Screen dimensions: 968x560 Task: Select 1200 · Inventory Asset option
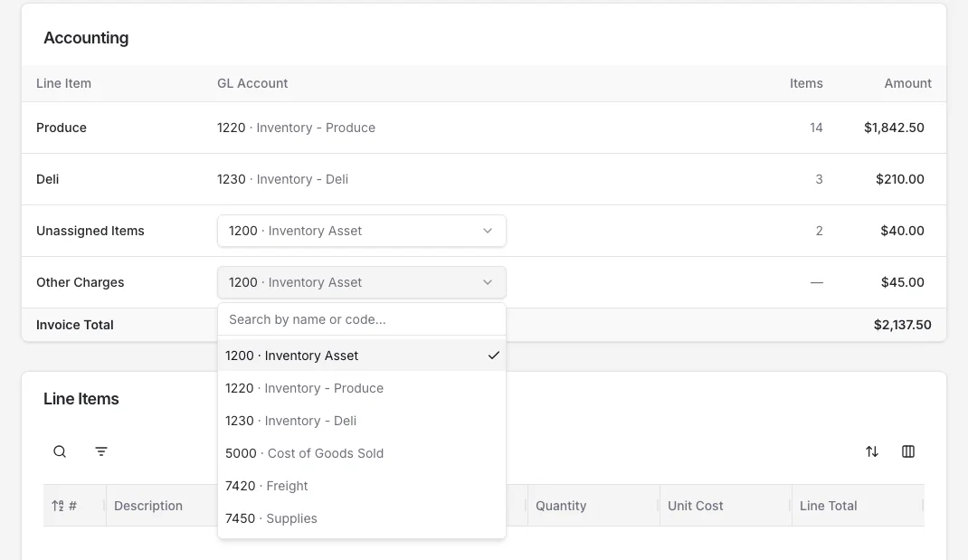[x=362, y=356]
